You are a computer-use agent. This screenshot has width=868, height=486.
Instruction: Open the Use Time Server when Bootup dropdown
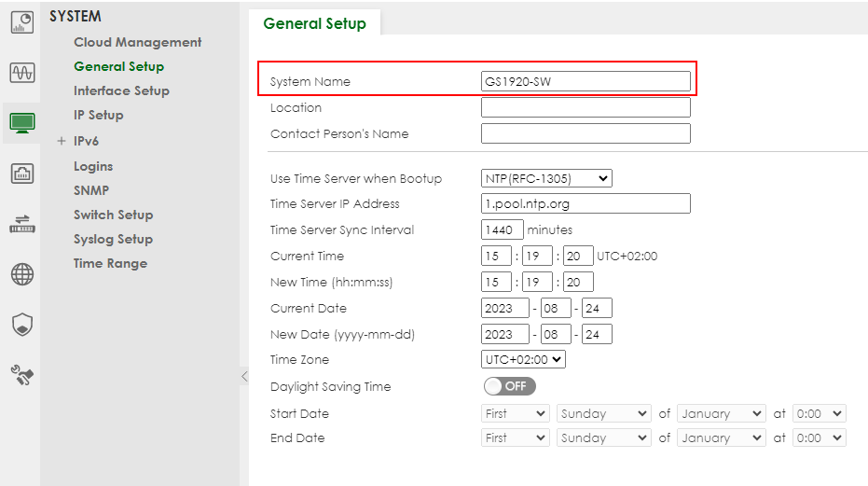click(546, 178)
